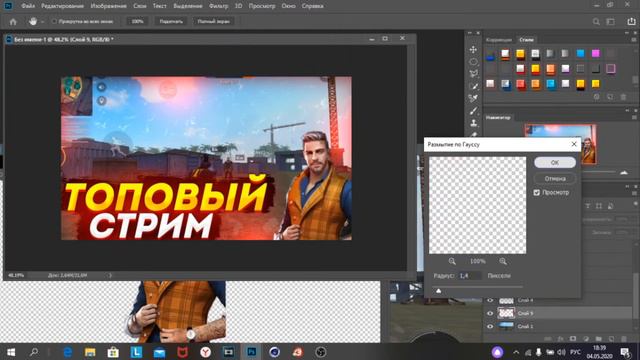Toggle layer filtering switch in Layers panel
Screen dimensions: 640x360
pos(636,203)
